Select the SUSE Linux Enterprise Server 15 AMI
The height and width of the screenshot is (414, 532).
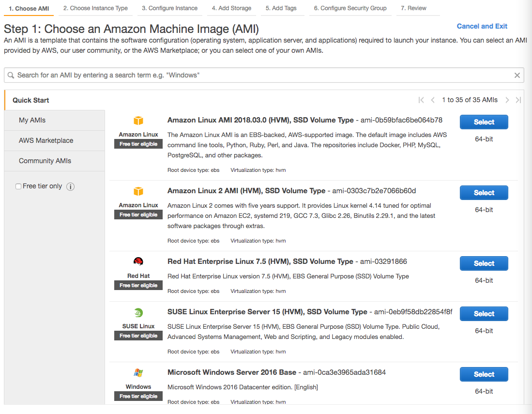484,313
